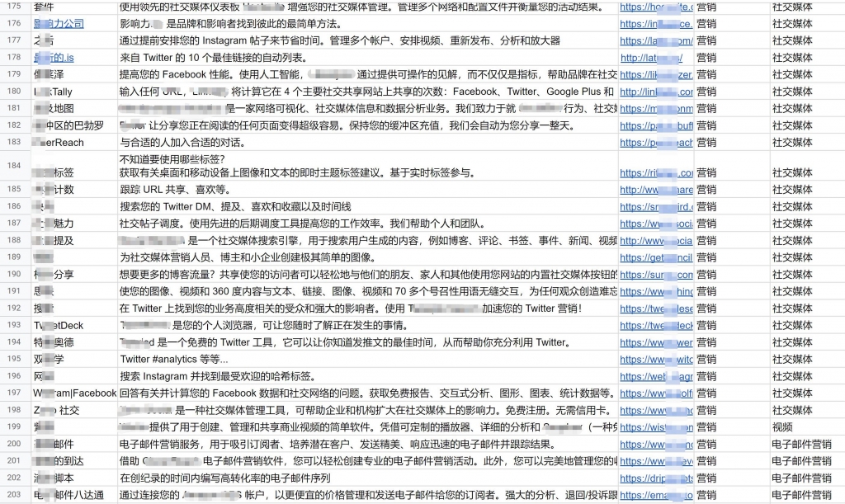
Task: Select cell '跟踪 URL 共享、喜欢等。'
Action: point(367,190)
